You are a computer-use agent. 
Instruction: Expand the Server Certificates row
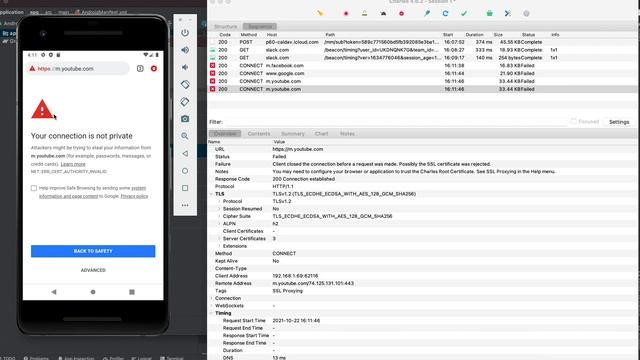(x=219, y=238)
